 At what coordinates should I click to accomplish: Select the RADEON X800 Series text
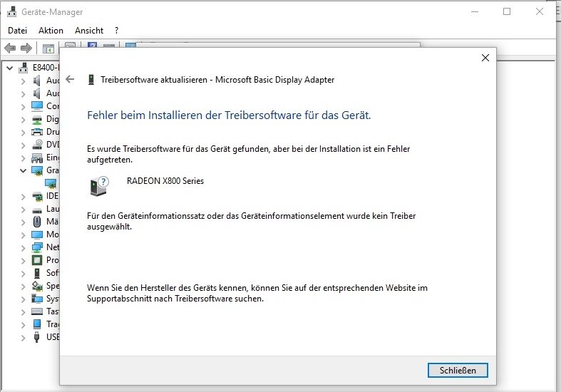click(165, 181)
